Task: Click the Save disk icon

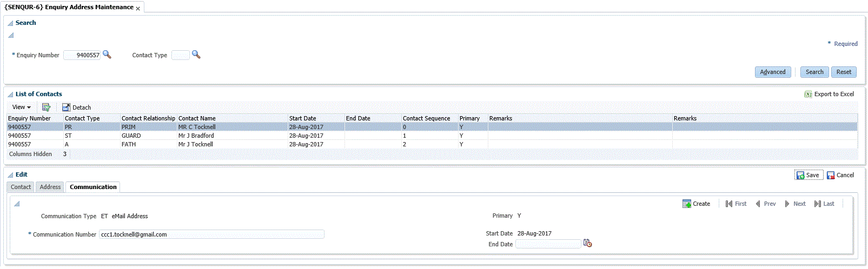Action: (x=800, y=175)
